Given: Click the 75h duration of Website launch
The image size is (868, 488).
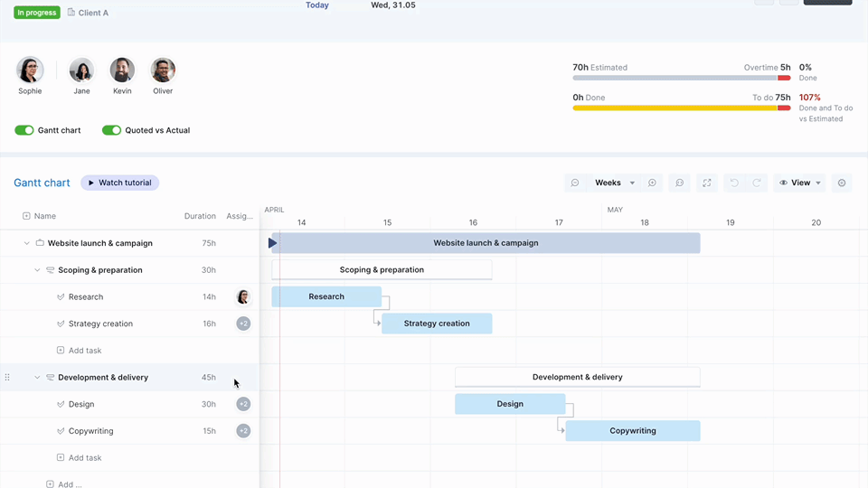Looking at the screenshot, I should click(x=209, y=243).
